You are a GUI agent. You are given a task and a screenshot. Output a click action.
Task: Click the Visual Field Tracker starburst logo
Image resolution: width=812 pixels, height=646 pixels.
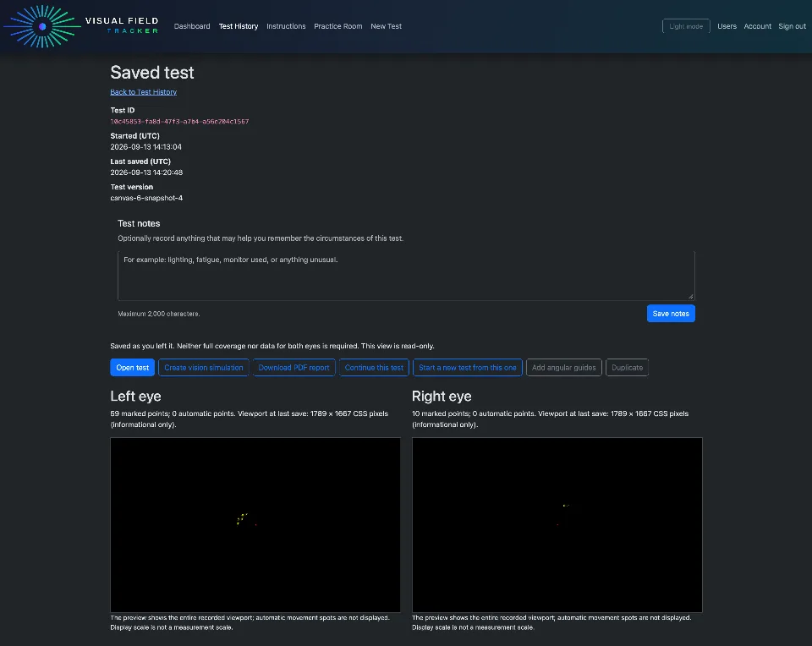[42, 26]
